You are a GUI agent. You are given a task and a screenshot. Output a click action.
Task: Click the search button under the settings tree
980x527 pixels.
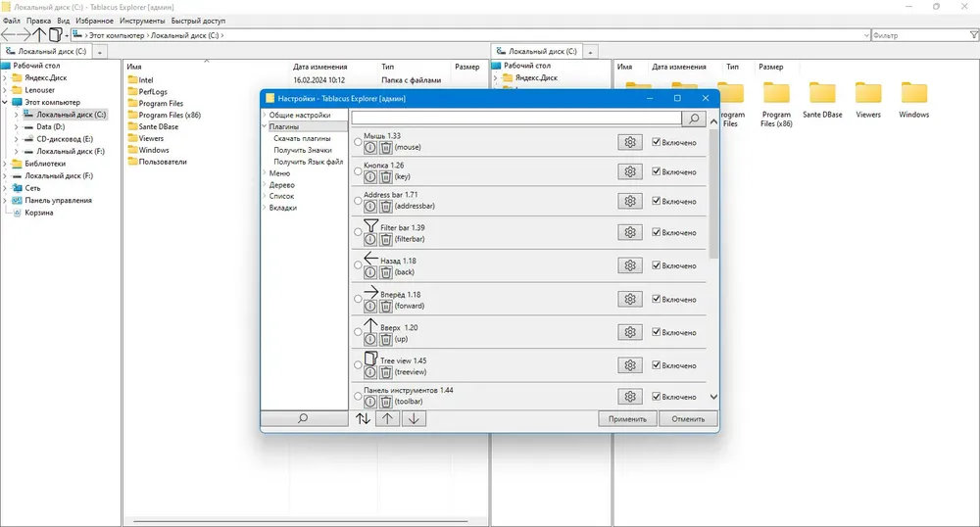(x=303, y=418)
